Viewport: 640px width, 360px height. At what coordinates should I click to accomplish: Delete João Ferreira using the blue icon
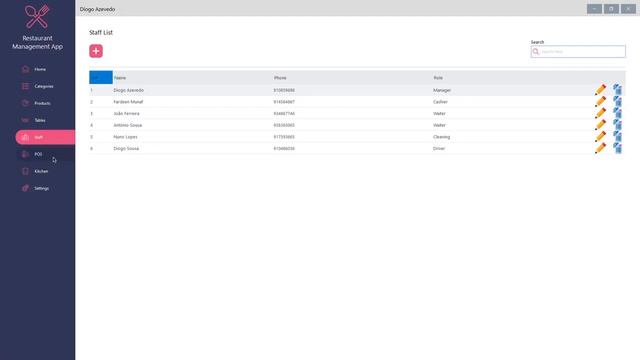(617, 113)
